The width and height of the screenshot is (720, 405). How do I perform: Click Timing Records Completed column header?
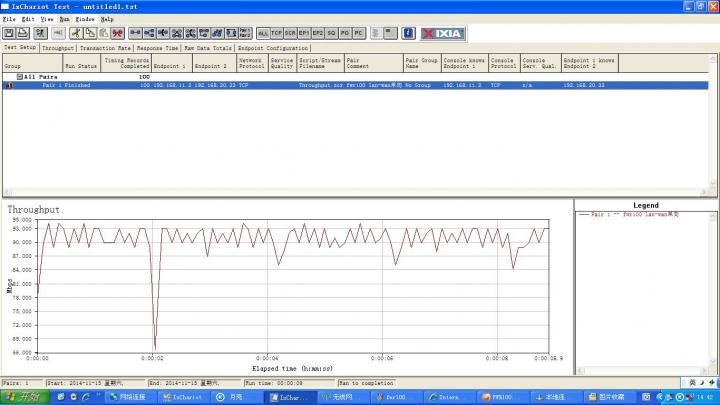point(126,63)
